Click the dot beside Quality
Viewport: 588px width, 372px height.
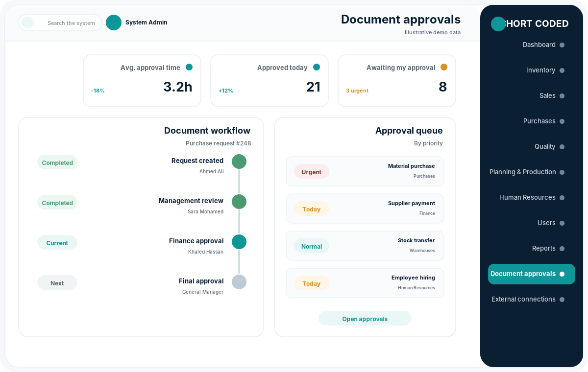click(x=562, y=147)
